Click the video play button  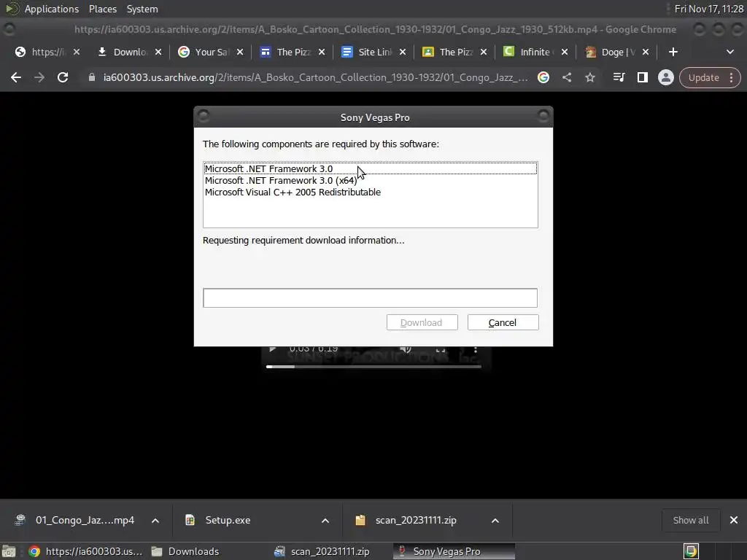273,349
